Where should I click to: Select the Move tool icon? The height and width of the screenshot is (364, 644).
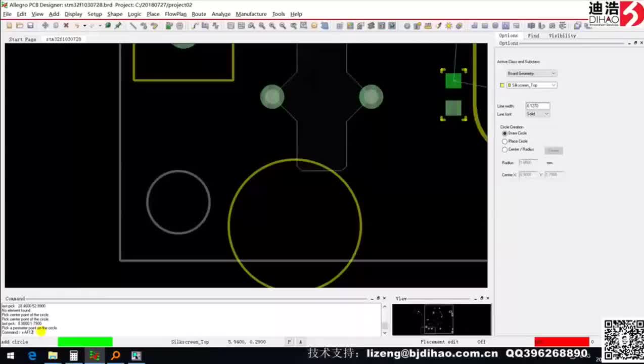pyautogui.click(x=45, y=26)
